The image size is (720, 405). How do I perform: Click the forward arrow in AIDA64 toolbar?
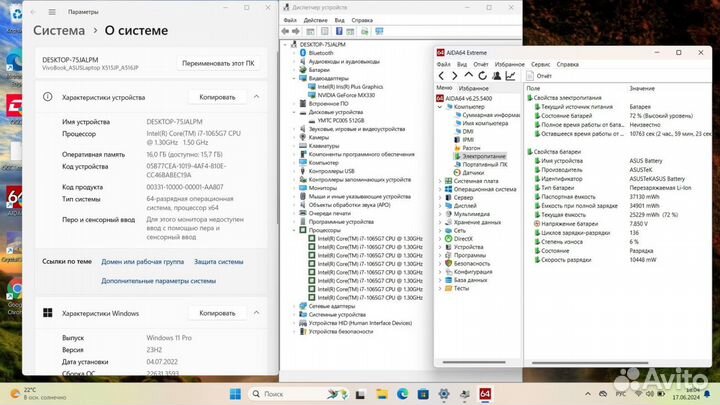click(x=455, y=76)
